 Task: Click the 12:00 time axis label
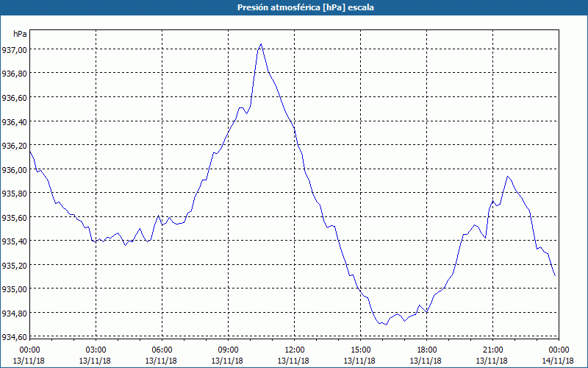click(x=295, y=350)
